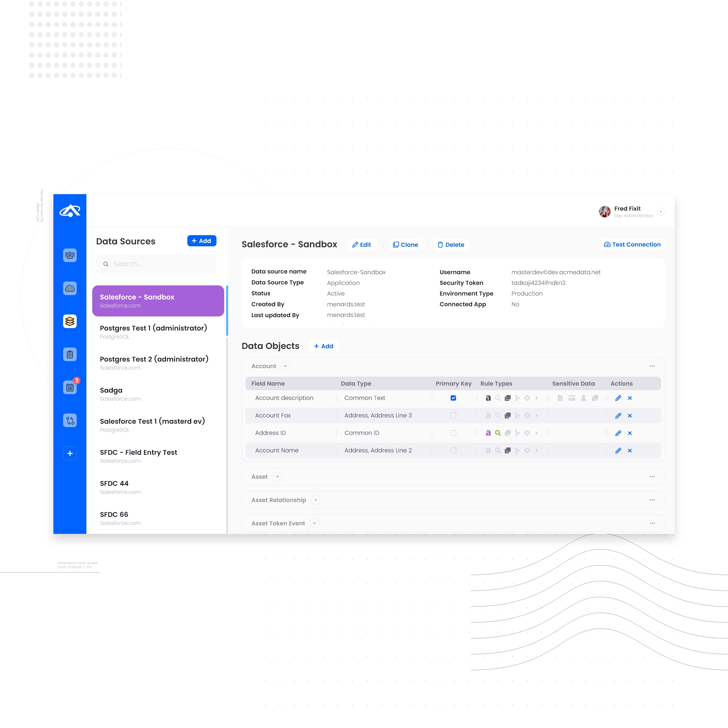Image resolution: width=728 pixels, height=728 pixels.
Task: Click the green search rule icon for Address ID
Action: [x=498, y=433]
